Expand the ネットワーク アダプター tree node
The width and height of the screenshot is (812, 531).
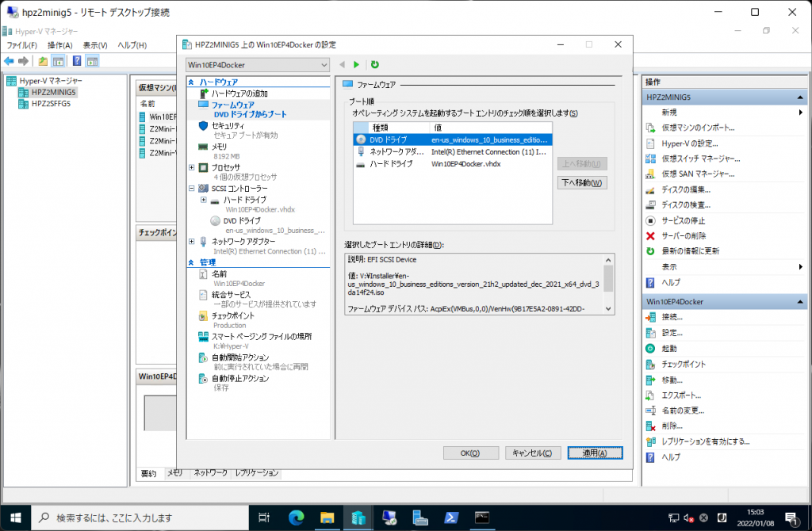(x=192, y=241)
